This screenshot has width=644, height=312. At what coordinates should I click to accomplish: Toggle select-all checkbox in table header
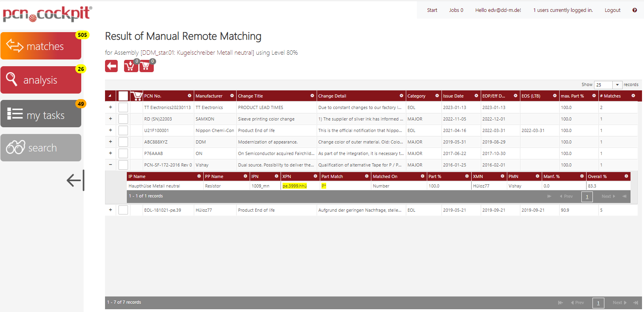(x=123, y=96)
